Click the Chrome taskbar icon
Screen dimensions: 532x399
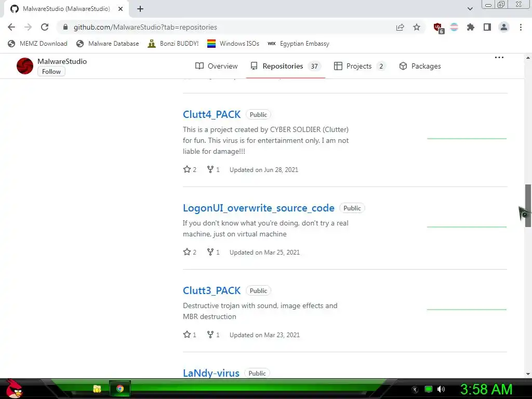(x=120, y=389)
